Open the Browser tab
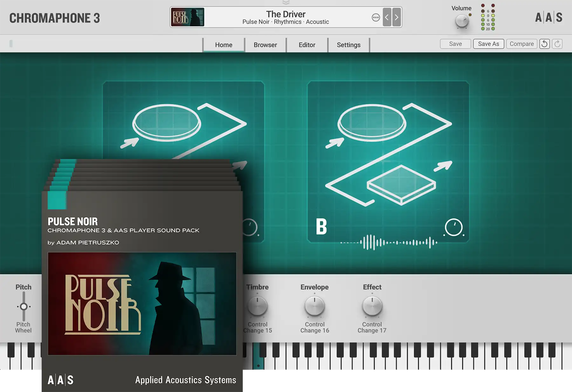 [x=265, y=45]
